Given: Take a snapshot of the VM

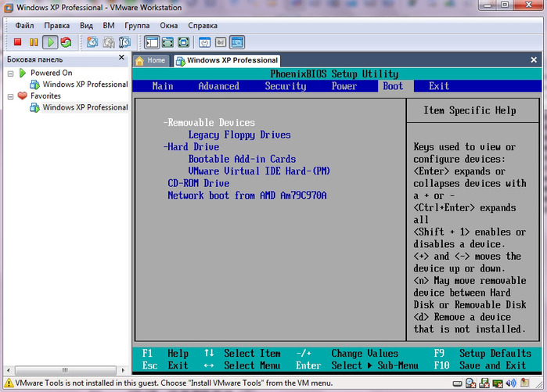Looking at the screenshot, I should (x=92, y=42).
